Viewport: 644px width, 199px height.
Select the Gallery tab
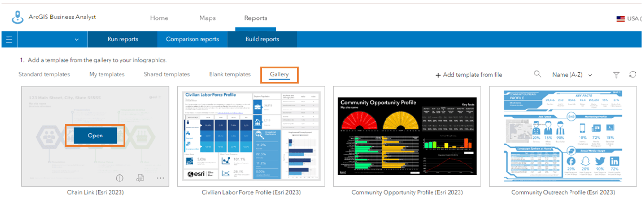point(279,75)
